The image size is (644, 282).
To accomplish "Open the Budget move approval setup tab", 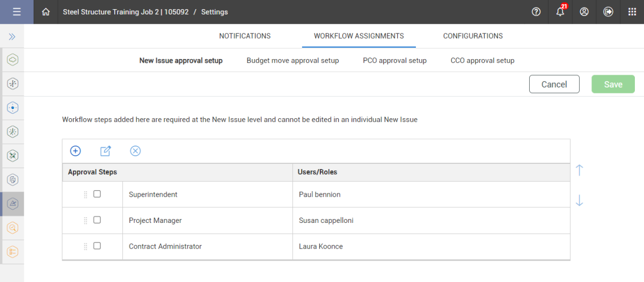I will [x=292, y=61].
